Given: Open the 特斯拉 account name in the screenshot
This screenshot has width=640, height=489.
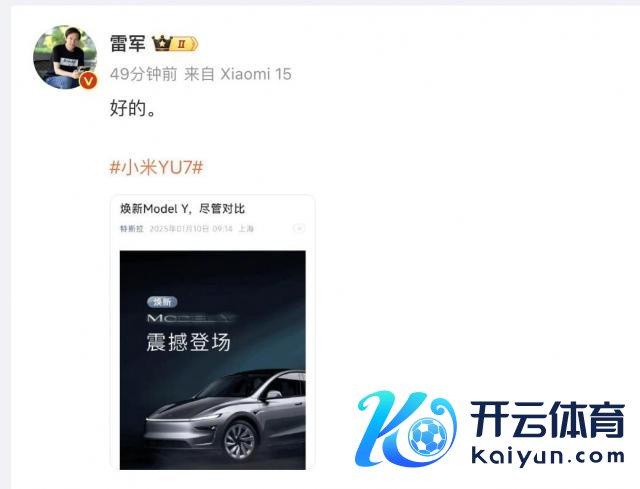Looking at the screenshot, I should (x=131, y=229).
